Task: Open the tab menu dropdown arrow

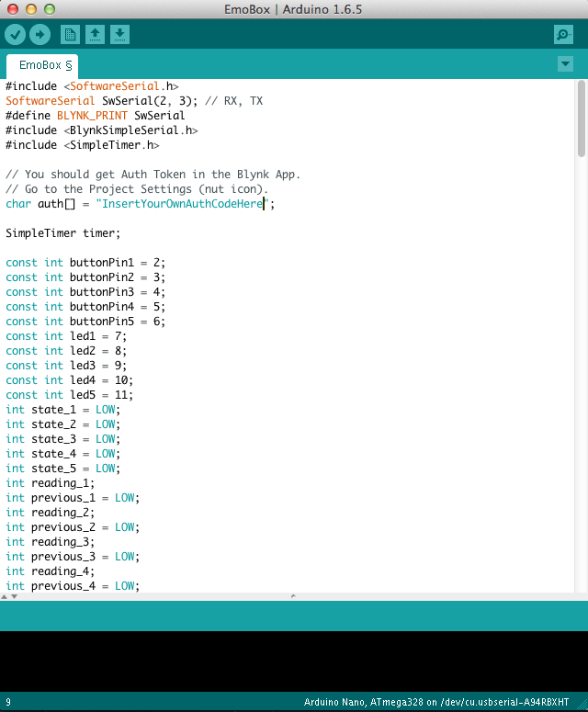Action: [565, 64]
